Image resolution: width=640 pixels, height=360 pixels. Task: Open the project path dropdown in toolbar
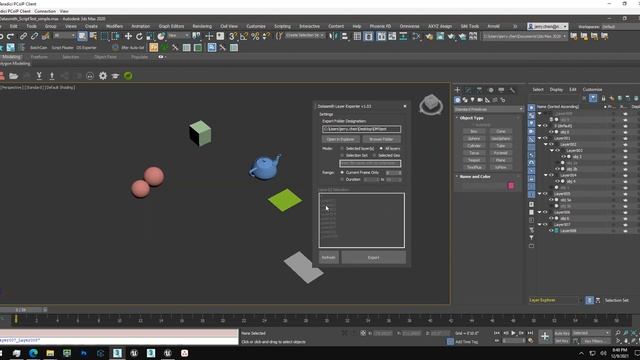click(x=525, y=36)
